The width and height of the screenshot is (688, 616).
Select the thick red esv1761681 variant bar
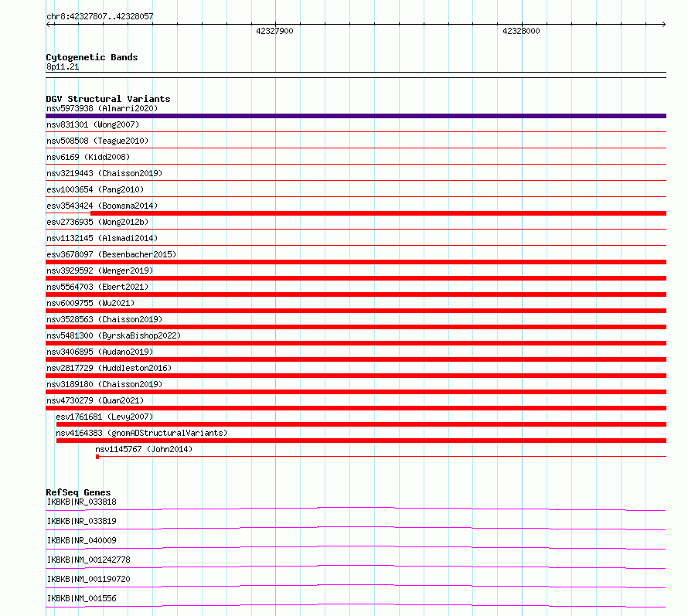(x=361, y=424)
